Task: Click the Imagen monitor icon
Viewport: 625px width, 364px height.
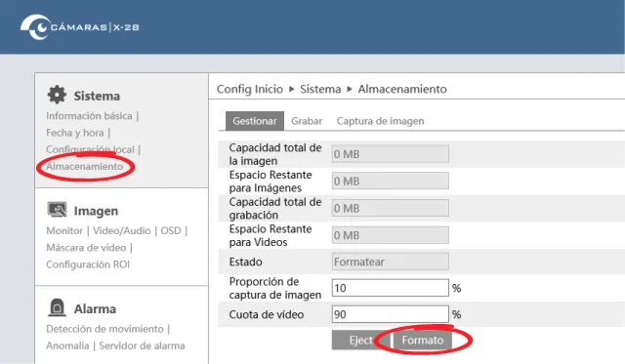Action: coord(57,210)
